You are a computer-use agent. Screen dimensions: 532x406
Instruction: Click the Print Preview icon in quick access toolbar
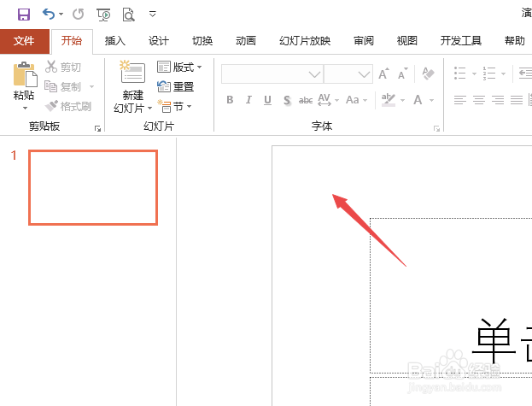pos(129,15)
